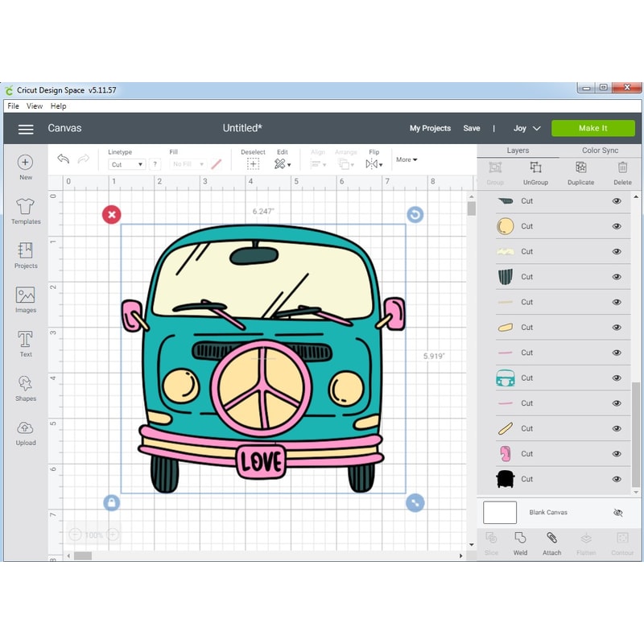Click the Undo arrow

63,159
